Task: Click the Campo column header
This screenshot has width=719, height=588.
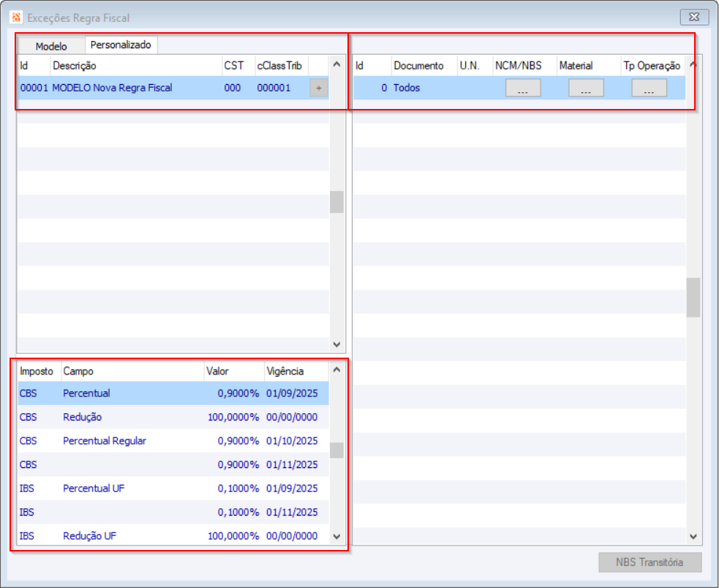Action: (132, 371)
